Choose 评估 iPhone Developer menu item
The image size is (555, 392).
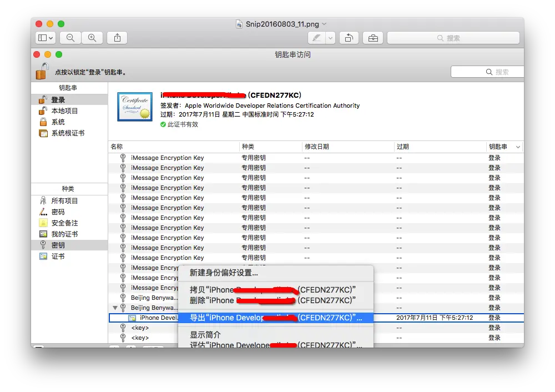[x=276, y=345]
